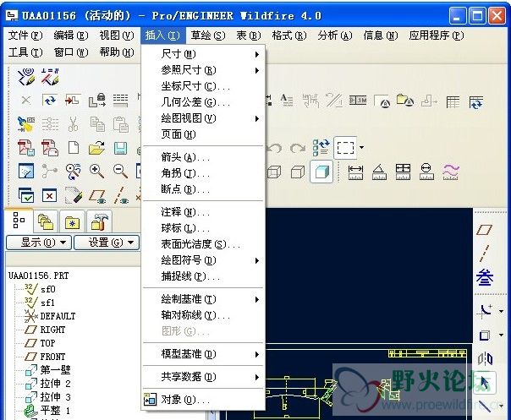Select 箭头(A)... menu entry

point(203,157)
